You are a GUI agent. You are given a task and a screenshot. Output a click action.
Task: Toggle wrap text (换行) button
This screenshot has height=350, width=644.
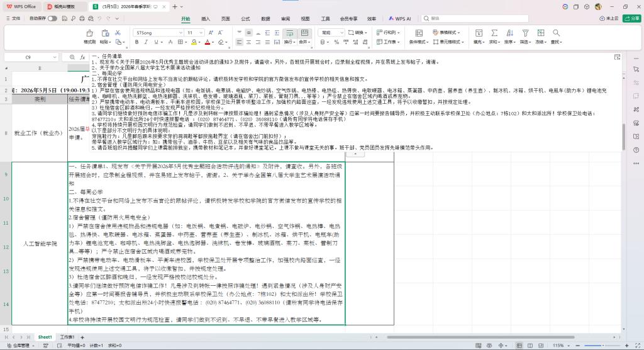(x=289, y=33)
